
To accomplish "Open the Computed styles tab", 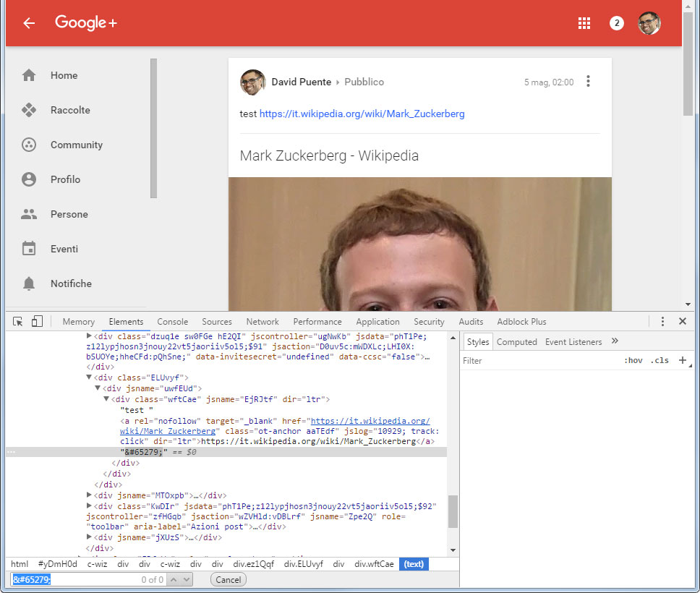I will pyautogui.click(x=516, y=341).
